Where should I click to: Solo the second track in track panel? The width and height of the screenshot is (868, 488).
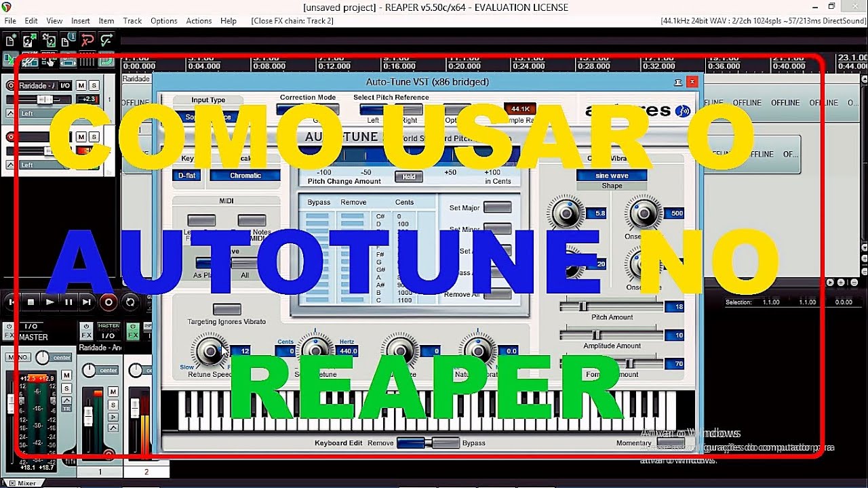pyautogui.click(x=94, y=137)
